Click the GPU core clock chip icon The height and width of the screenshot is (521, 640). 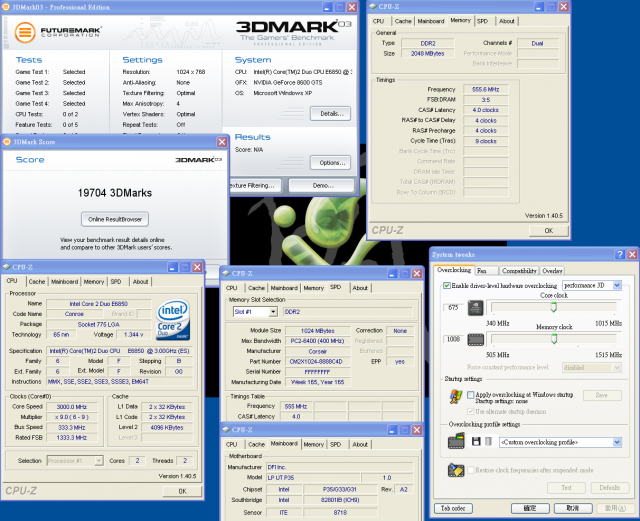click(476, 308)
